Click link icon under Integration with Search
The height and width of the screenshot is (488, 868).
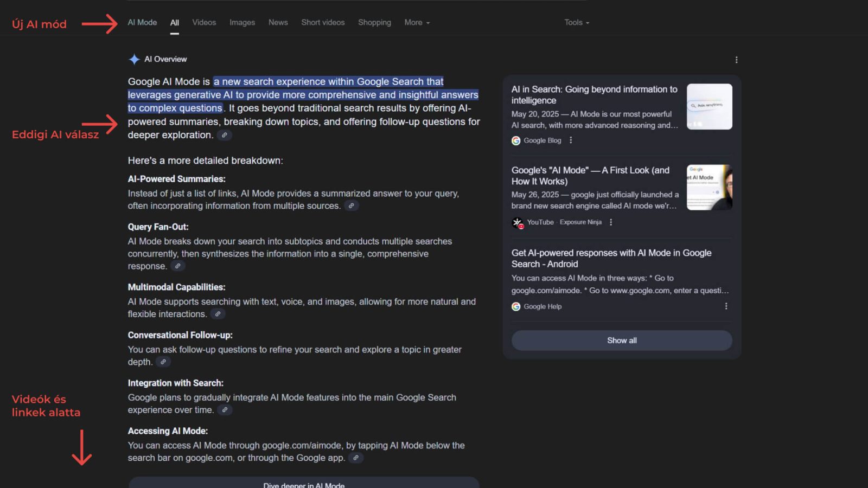(x=225, y=410)
